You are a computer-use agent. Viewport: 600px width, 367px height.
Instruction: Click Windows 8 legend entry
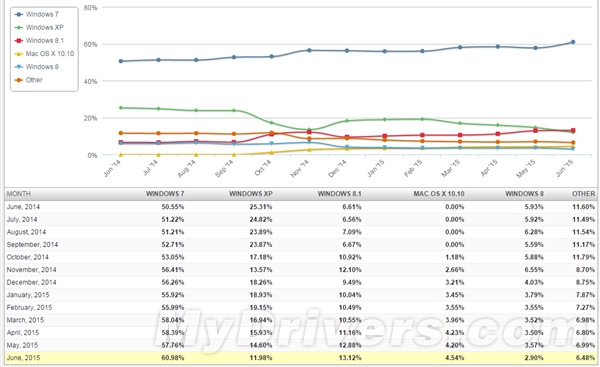coord(37,67)
